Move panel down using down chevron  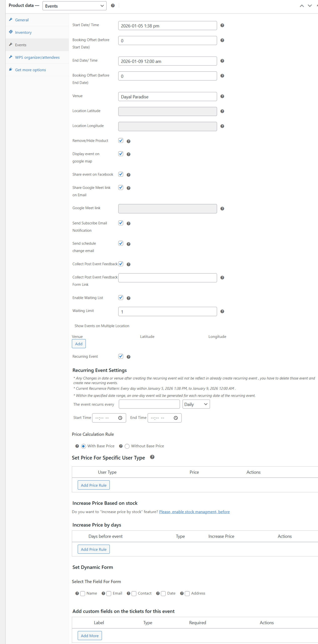click(310, 6)
